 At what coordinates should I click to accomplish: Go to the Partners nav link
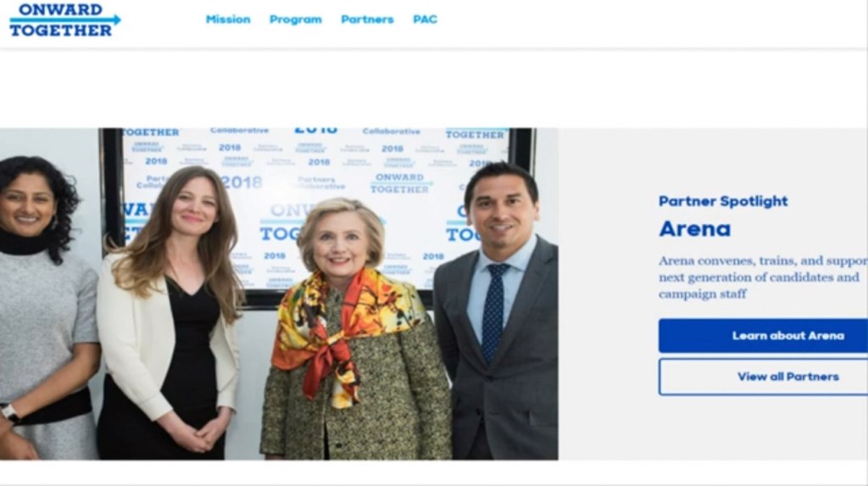coord(368,20)
